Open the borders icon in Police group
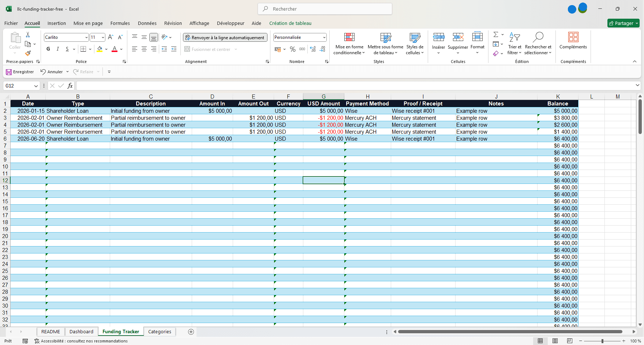 [83, 49]
